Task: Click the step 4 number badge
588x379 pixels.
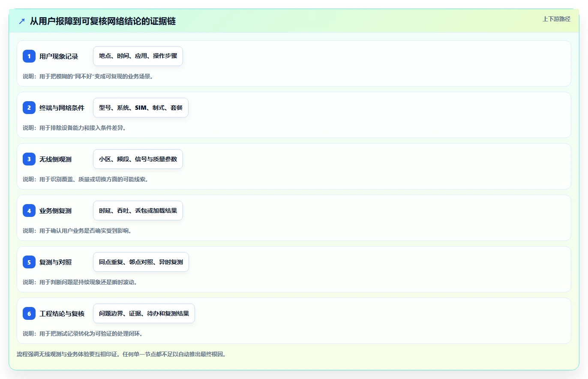Action: 29,211
